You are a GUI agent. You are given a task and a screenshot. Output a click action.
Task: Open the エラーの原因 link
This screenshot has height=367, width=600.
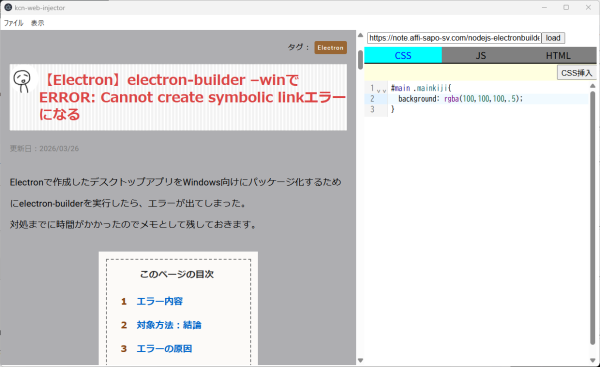[164, 349]
